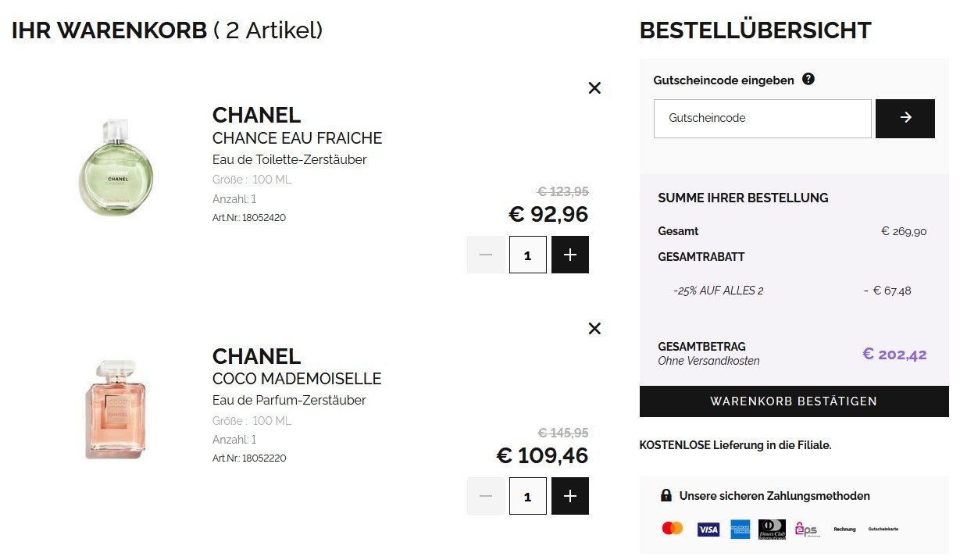Submit the voucher code with the arrow button
Screen dimensions: 960x560
tap(905, 118)
